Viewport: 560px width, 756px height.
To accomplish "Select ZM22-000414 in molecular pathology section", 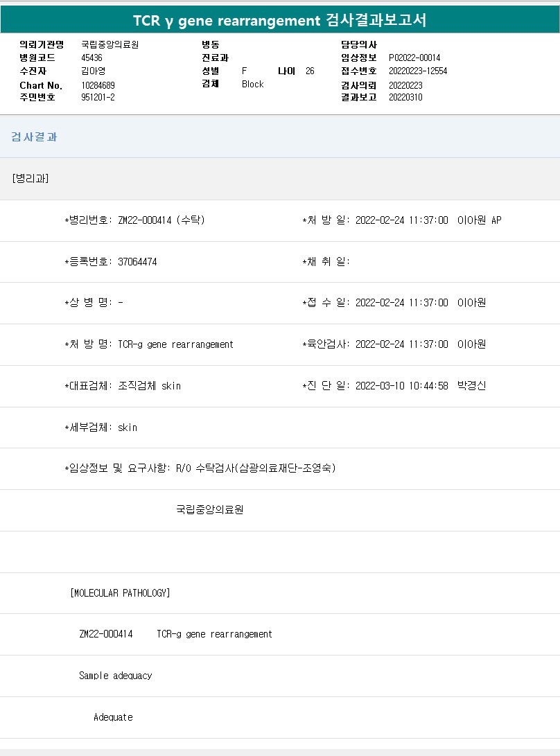I will pos(106,634).
